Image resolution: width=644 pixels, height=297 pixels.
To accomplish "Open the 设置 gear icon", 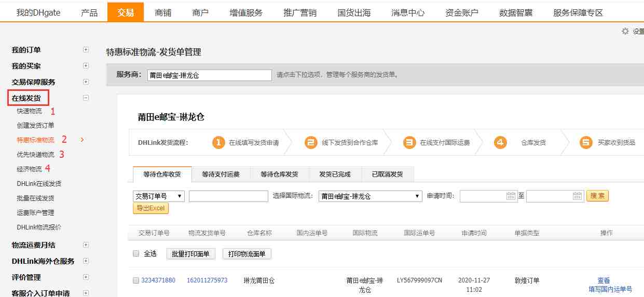I will click(x=625, y=31).
